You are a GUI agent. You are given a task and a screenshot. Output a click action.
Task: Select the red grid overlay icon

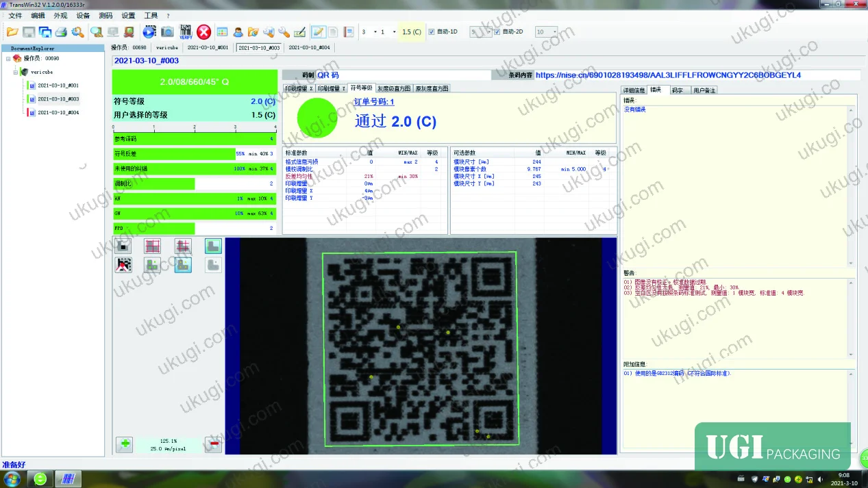153,246
